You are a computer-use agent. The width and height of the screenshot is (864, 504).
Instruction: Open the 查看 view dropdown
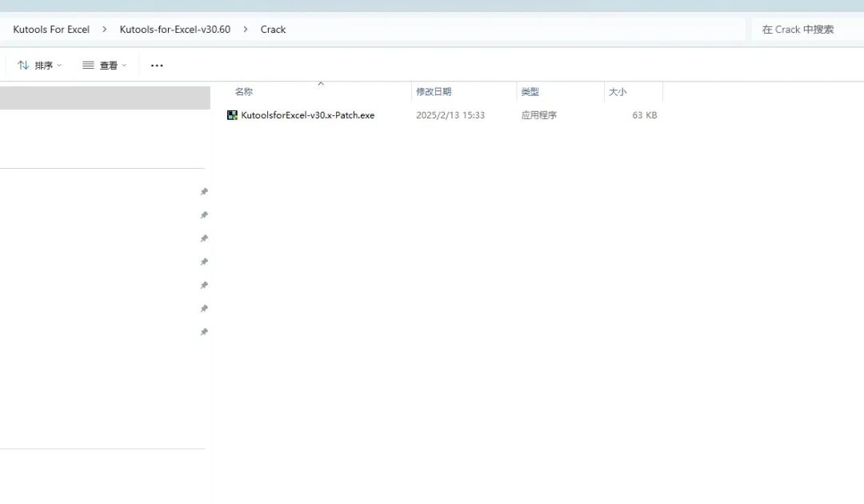tap(105, 66)
